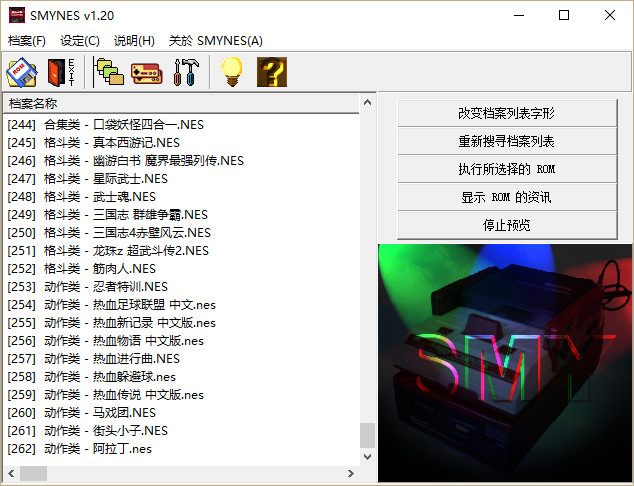Open the folder tree directory icon
The width and height of the screenshot is (634, 486).
108,72
